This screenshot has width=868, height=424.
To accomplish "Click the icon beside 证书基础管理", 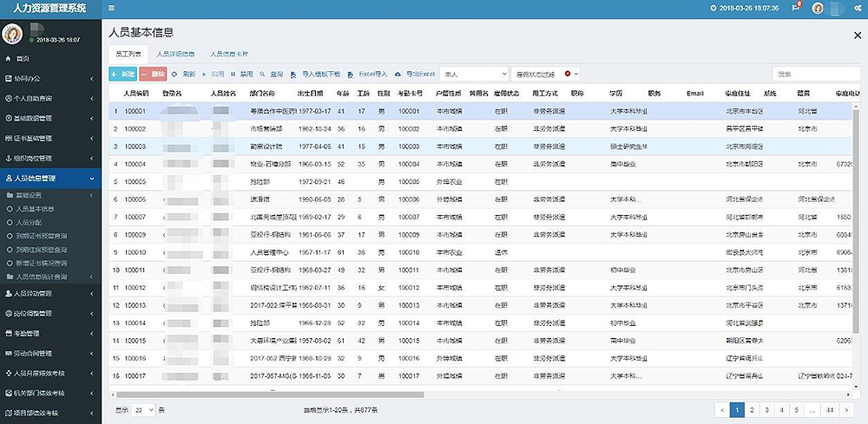I will (8, 138).
